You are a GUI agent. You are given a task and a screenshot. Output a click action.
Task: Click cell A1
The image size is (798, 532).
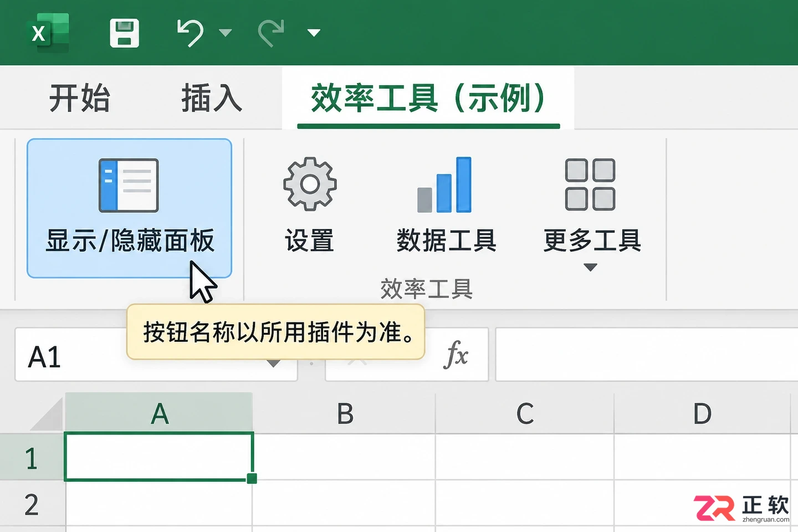tap(159, 457)
